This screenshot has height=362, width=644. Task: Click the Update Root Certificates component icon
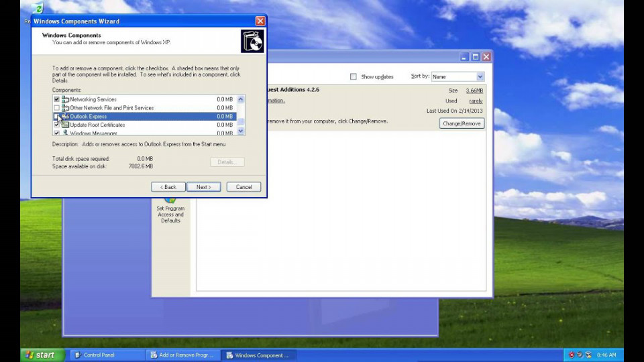click(x=65, y=125)
